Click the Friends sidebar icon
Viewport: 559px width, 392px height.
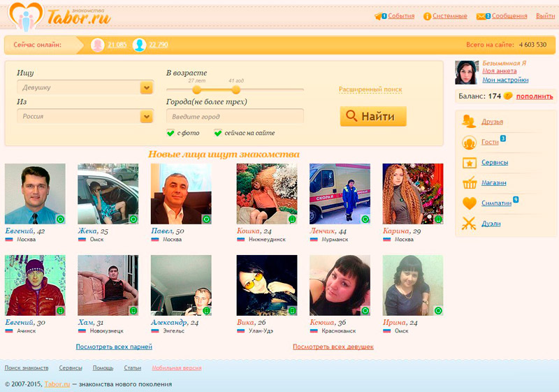[469, 122]
